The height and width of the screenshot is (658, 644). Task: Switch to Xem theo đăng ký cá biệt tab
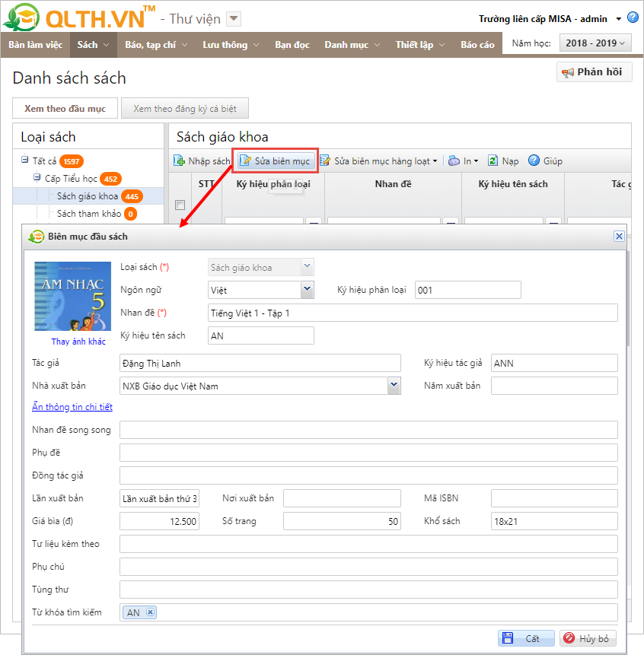(x=185, y=109)
